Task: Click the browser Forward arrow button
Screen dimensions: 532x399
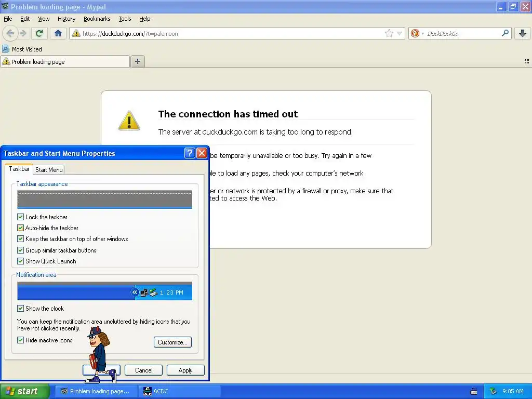Action: click(x=23, y=33)
